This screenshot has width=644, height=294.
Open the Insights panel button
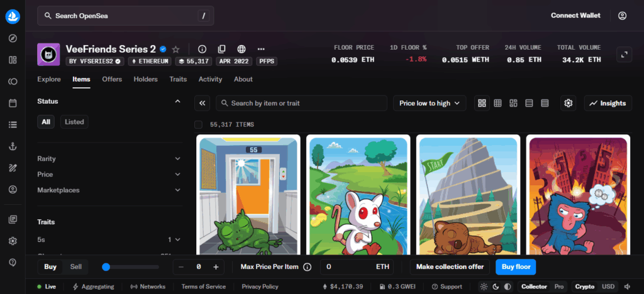[x=608, y=103]
